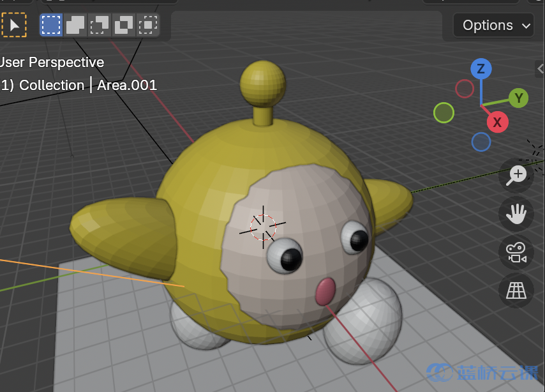
Task: Switch to Intersect Selection mode icon
Action: (x=148, y=26)
